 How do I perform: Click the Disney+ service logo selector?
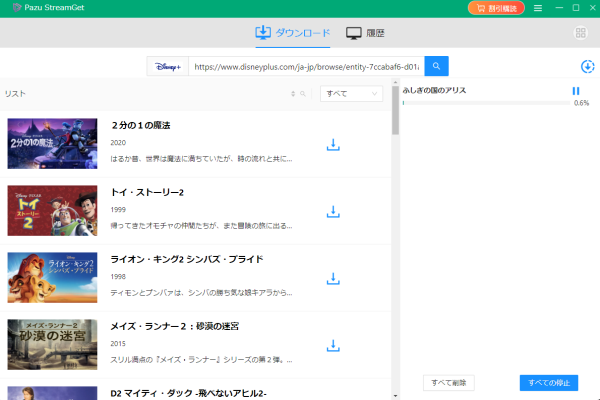pos(168,67)
